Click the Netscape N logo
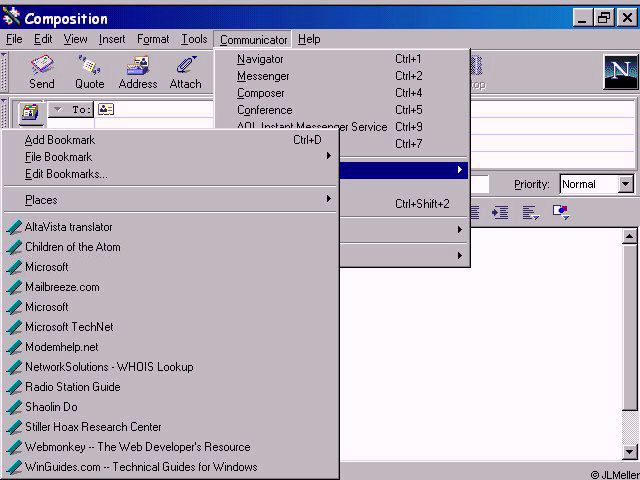 (x=620, y=72)
